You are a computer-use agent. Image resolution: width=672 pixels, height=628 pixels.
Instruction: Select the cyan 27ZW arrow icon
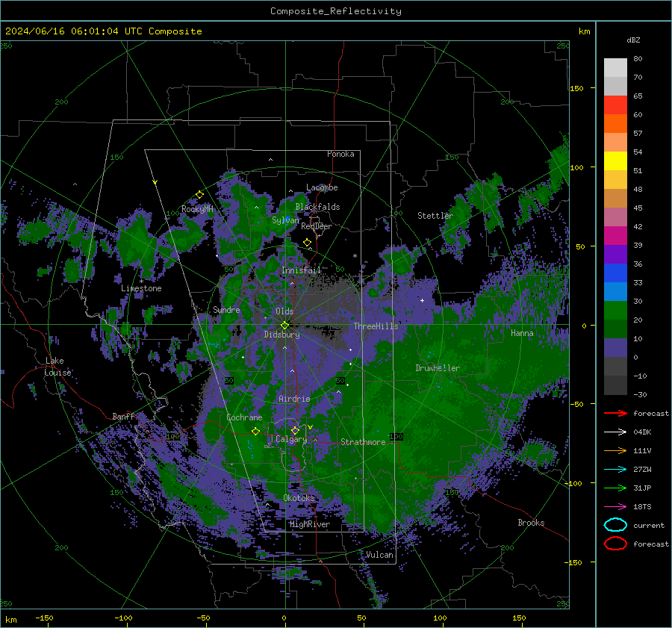[615, 469]
